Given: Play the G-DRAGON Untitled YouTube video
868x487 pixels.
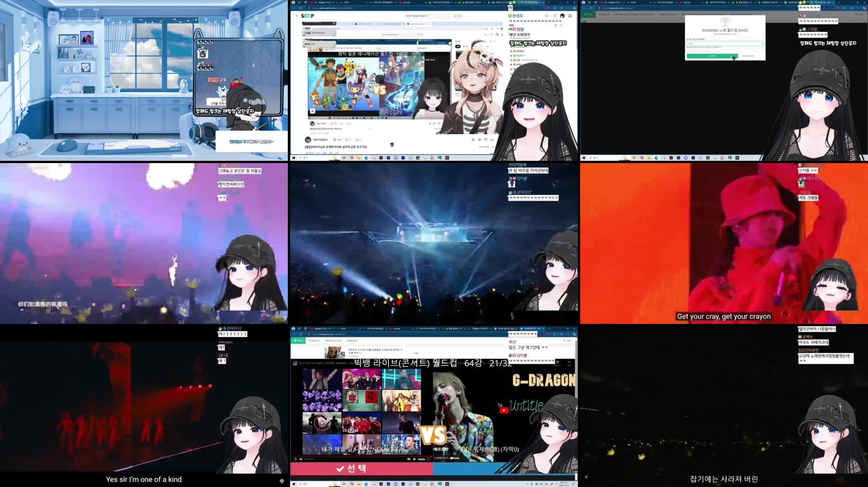Looking at the screenshot, I should point(504,410).
